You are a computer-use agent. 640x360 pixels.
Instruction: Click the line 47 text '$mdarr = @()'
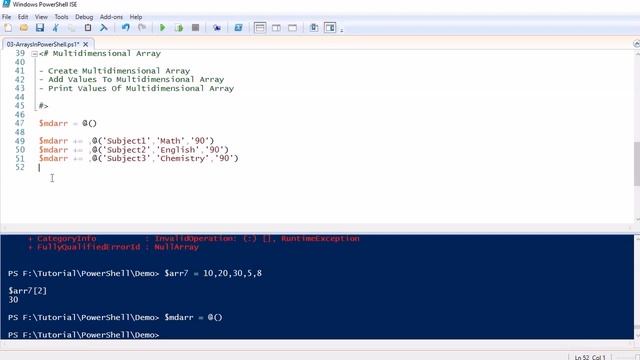[68, 123]
